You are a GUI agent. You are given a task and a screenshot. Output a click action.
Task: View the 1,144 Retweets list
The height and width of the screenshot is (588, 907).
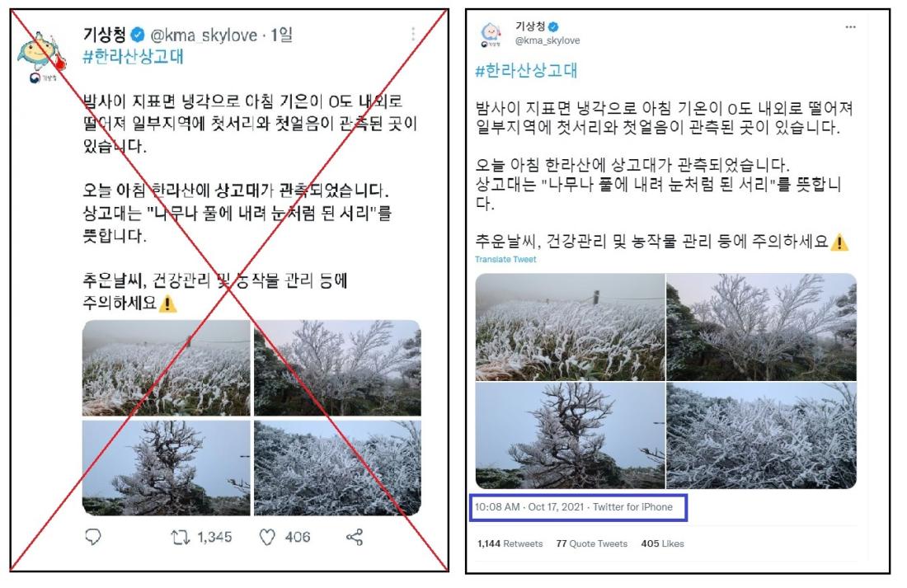510,544
